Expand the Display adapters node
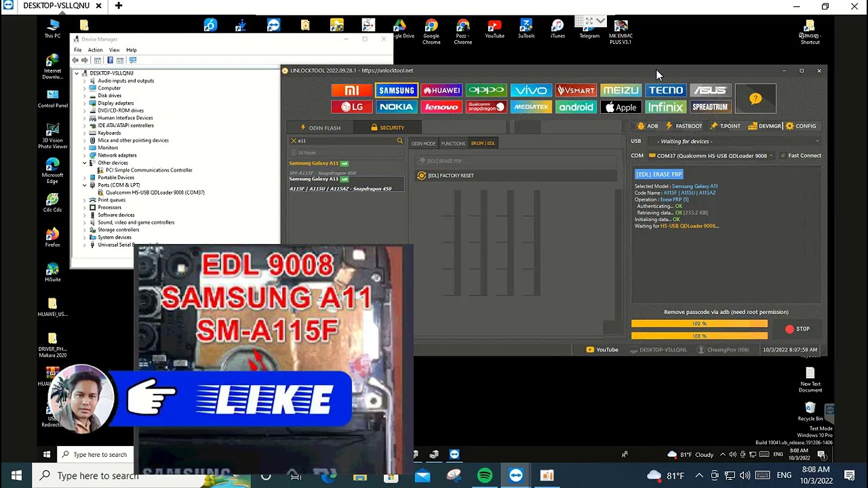This screenshot has height=488, width=868. 85,103
